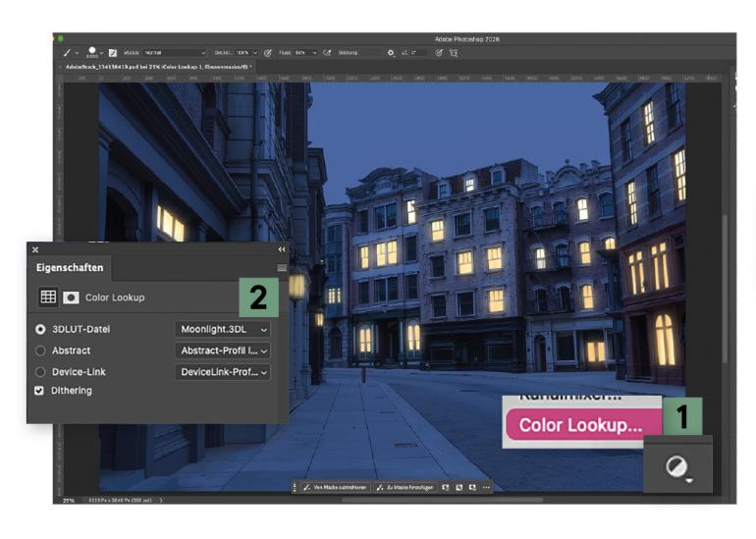Choose Color Lookup... menu entry
Viewport: 756px width, 539px height.
tap(584, 425)
